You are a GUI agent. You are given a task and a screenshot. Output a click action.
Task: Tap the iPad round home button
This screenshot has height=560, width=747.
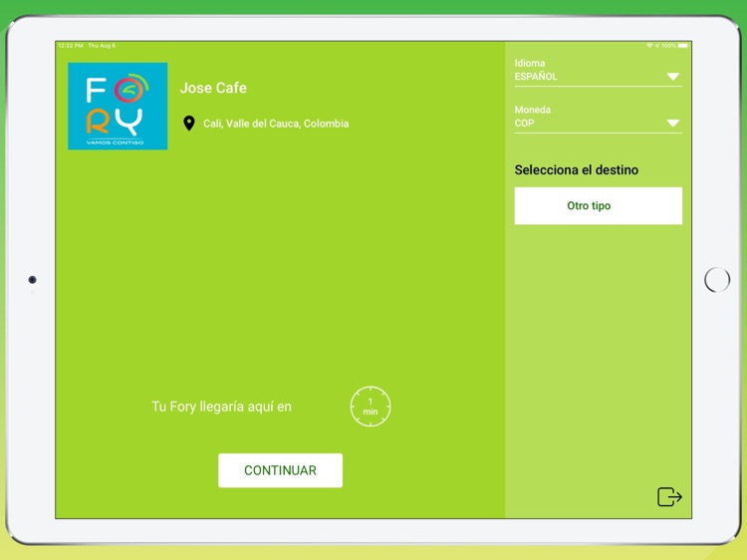(x=717, y=280)
